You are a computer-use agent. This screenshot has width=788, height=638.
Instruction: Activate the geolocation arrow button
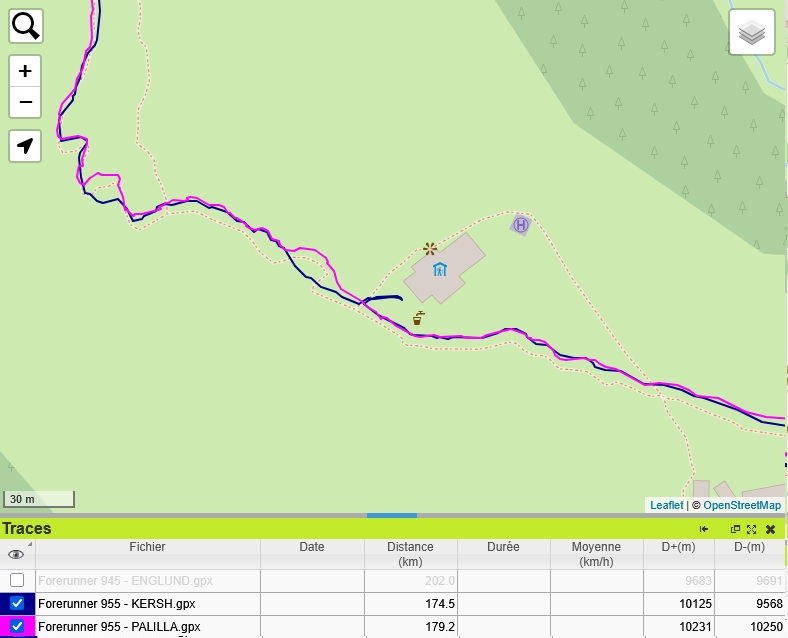click(x=25, y=146)
